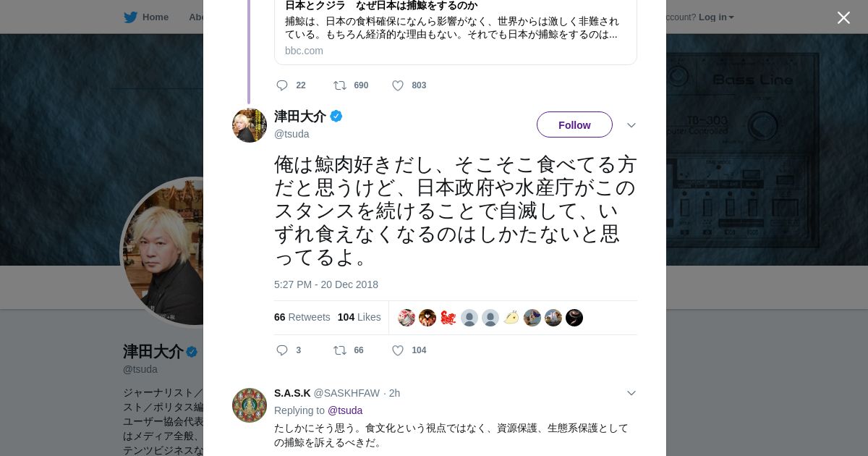The image size is (868, 456).
Task: Expand the main tweet options chevron
Action: (x=631, y=125)
